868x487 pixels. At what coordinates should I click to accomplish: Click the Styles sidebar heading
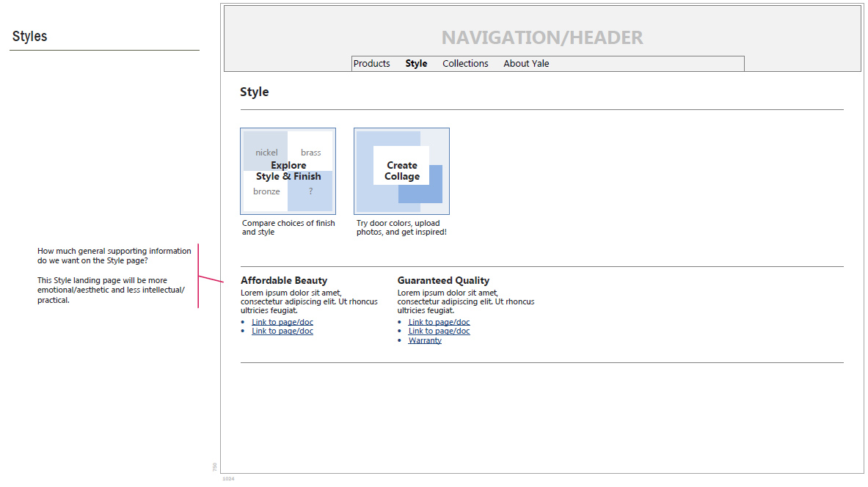(x=30, y=36)
